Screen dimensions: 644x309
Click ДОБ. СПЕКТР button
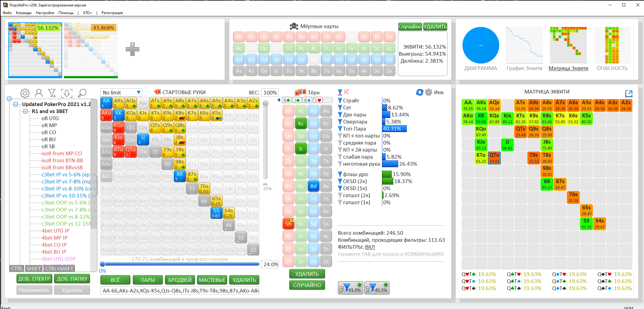[34, 279]
